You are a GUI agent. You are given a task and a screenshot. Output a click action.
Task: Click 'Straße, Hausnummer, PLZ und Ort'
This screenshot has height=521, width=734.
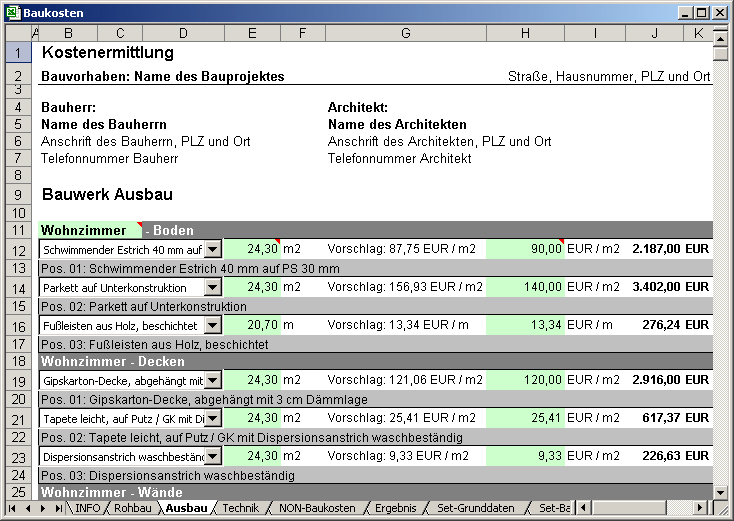pos(609,76)
